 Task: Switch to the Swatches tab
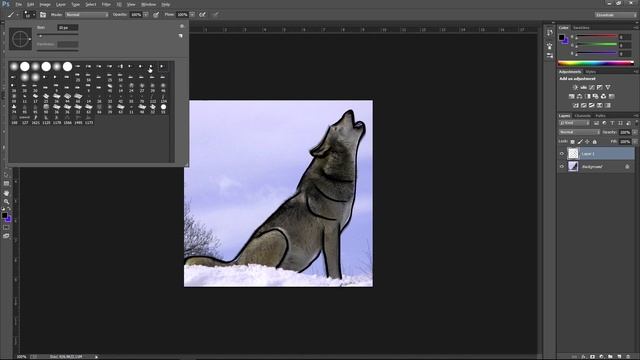(x=581, y=28)
